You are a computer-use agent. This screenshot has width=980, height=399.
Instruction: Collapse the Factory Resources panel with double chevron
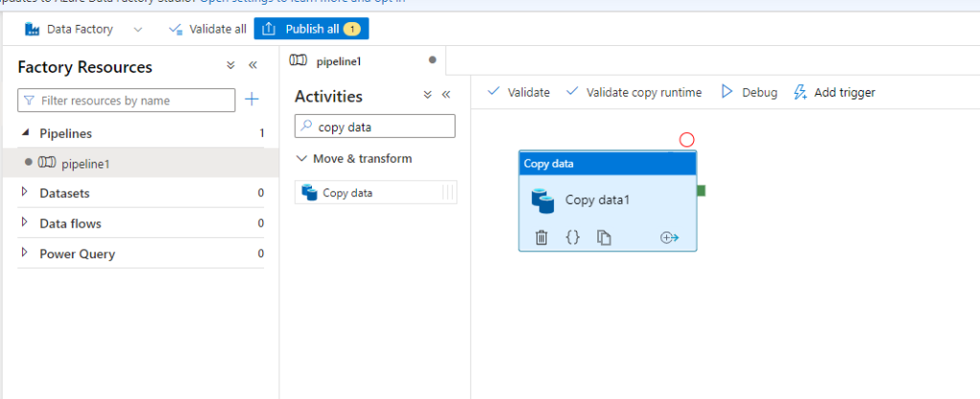[253, 66]
